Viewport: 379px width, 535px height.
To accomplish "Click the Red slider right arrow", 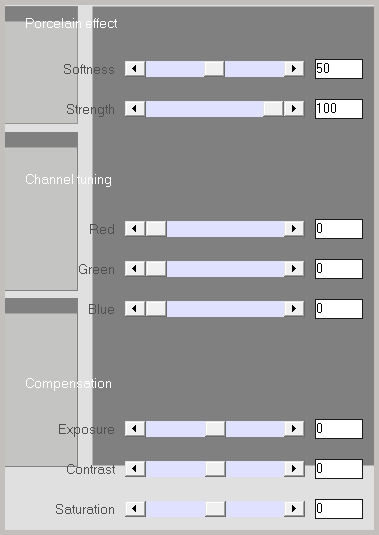I will (294, 229).
